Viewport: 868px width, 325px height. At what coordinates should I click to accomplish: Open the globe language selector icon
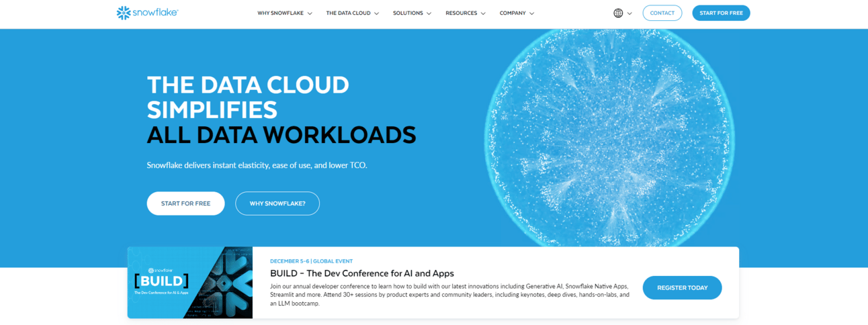pos(618,13)
